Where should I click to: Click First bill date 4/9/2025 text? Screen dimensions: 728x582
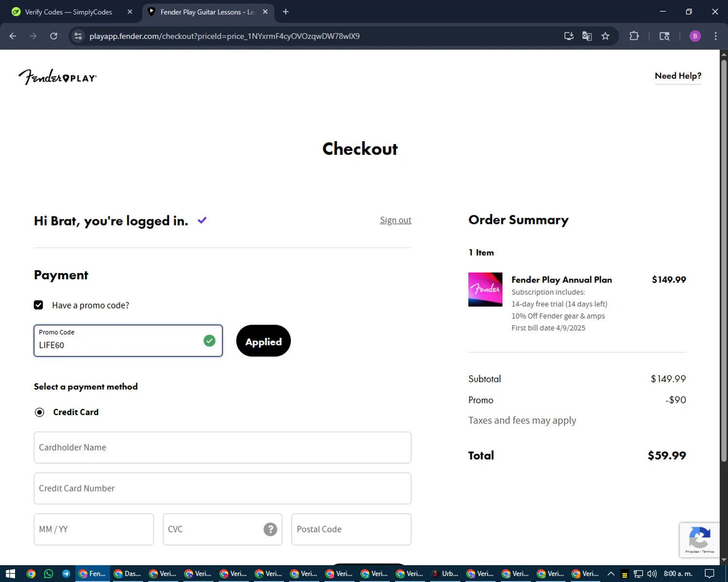click(x=548, y=328)
